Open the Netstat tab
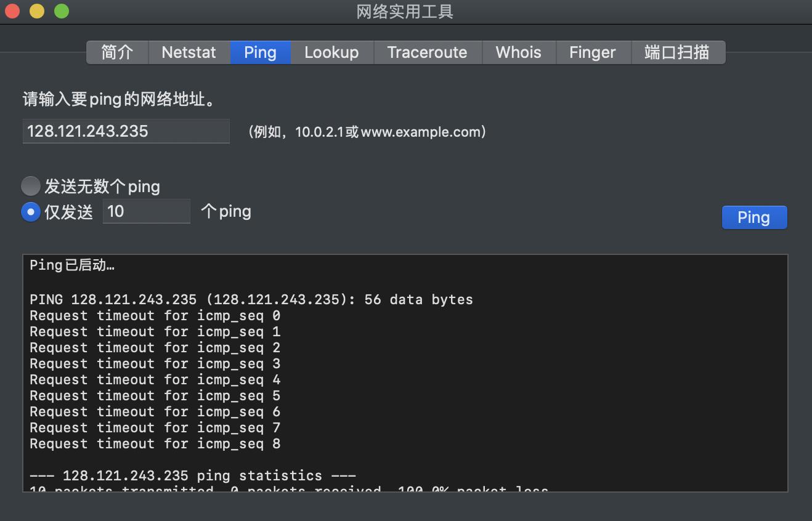Image resolution: width=812 pixels, height=521 pixels. [x=189, y=52]
